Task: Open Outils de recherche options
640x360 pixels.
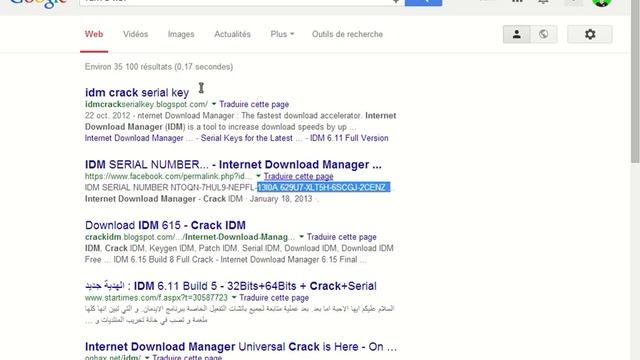Action: click(x=347, y=34)
